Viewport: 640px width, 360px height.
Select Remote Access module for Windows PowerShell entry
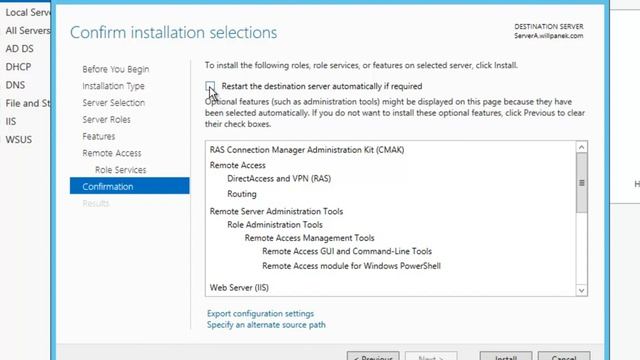[x=351, y=266]
